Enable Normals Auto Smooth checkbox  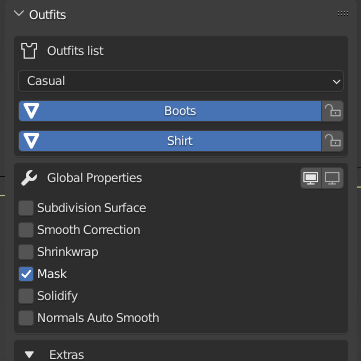point(26,318)
